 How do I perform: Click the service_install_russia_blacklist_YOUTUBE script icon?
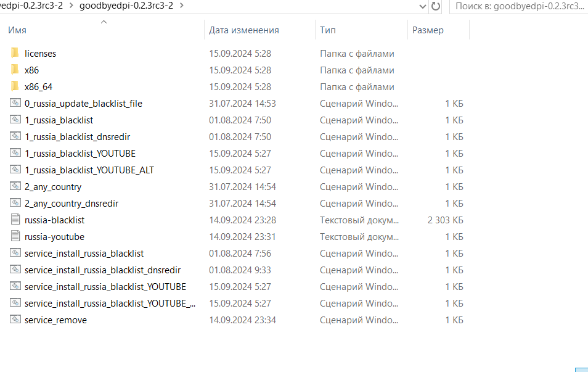[x=15, y=286]
